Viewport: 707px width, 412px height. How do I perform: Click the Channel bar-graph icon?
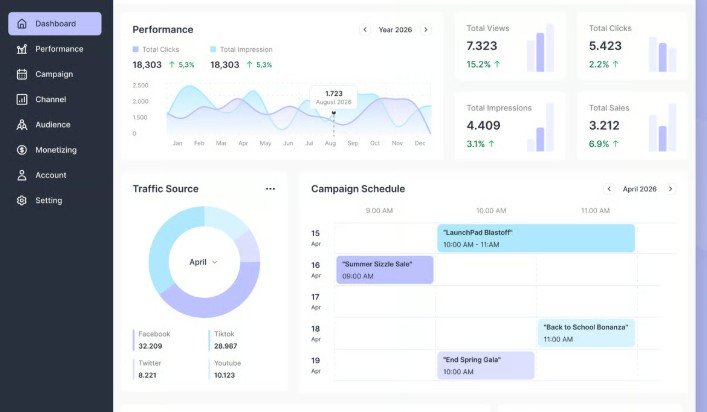tap(22, 99)
